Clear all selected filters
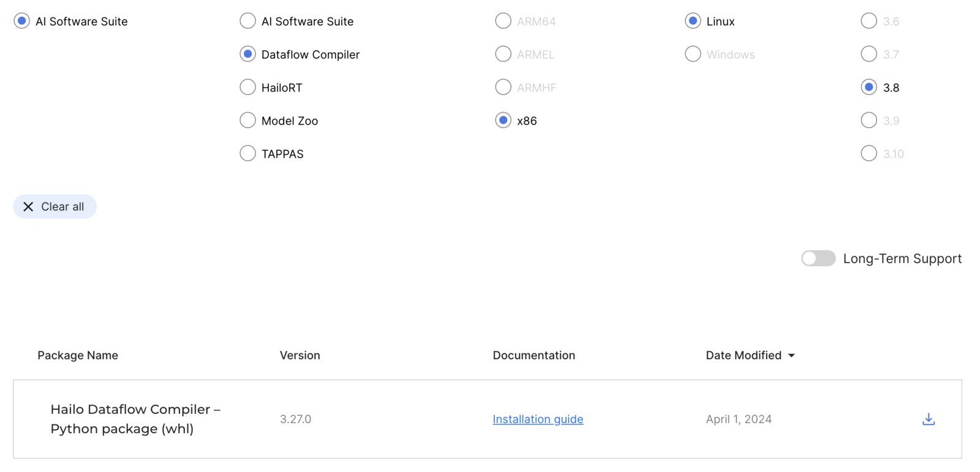The width and height of the screenshot is (980, 472). point(55,207)
